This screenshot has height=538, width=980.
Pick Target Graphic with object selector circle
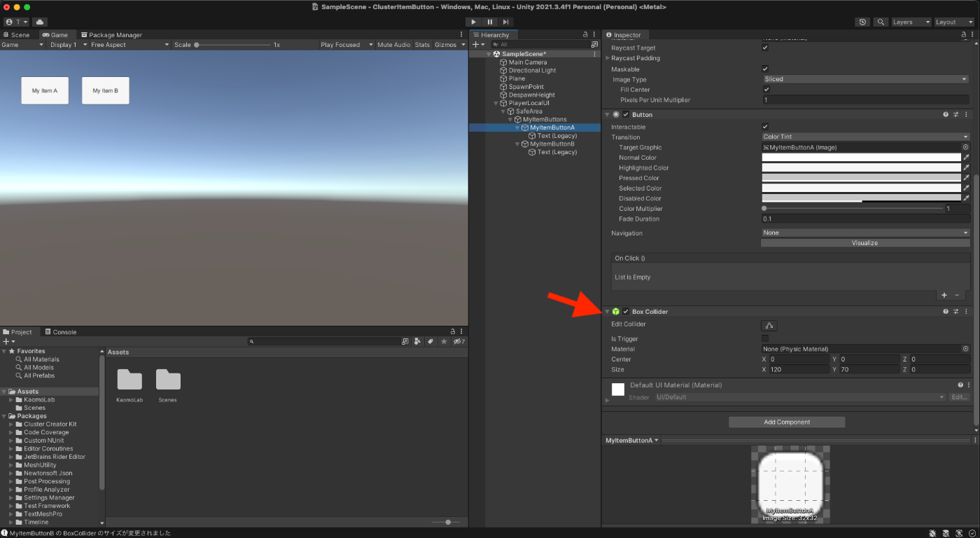[965, 147]
